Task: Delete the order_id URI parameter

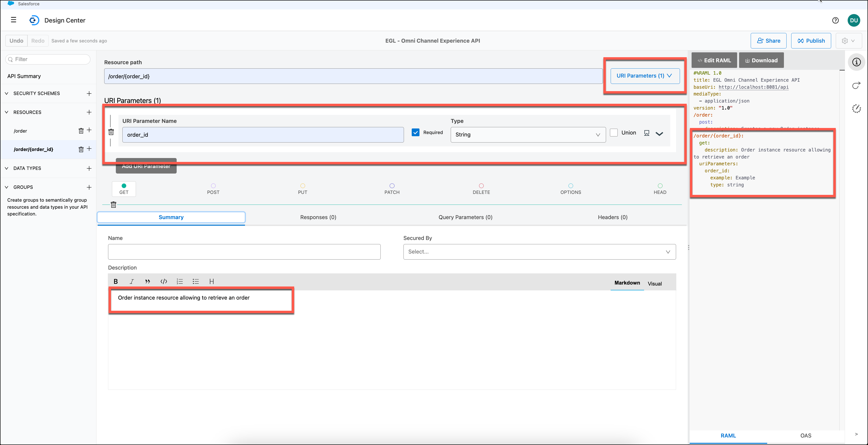Action: coord(111,132)
